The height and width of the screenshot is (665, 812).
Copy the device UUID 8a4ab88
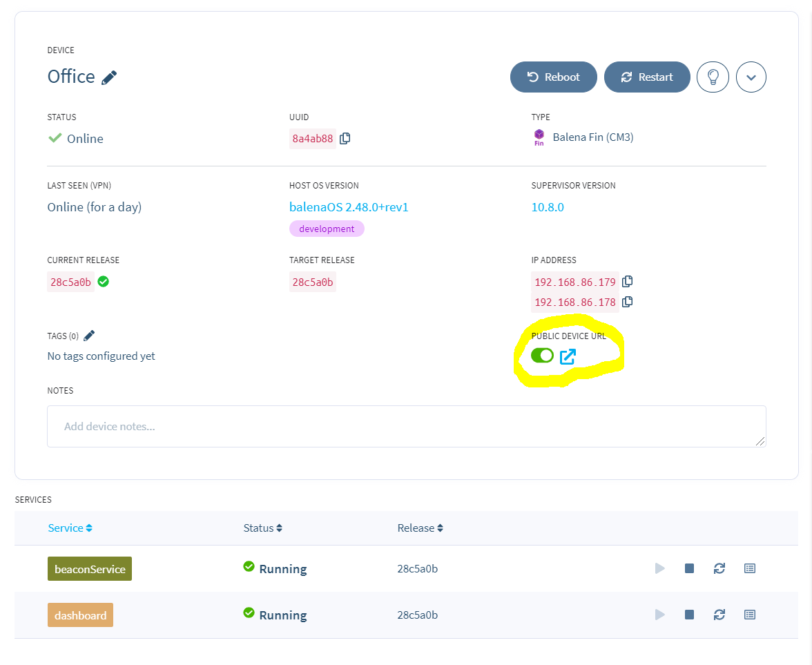[x=345, y=138]
